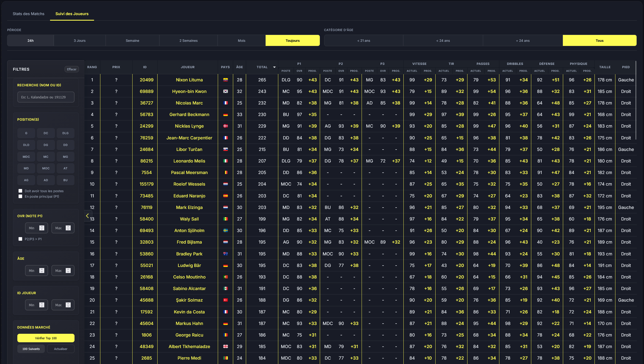Click the Effacer filters button

(72, 69)
